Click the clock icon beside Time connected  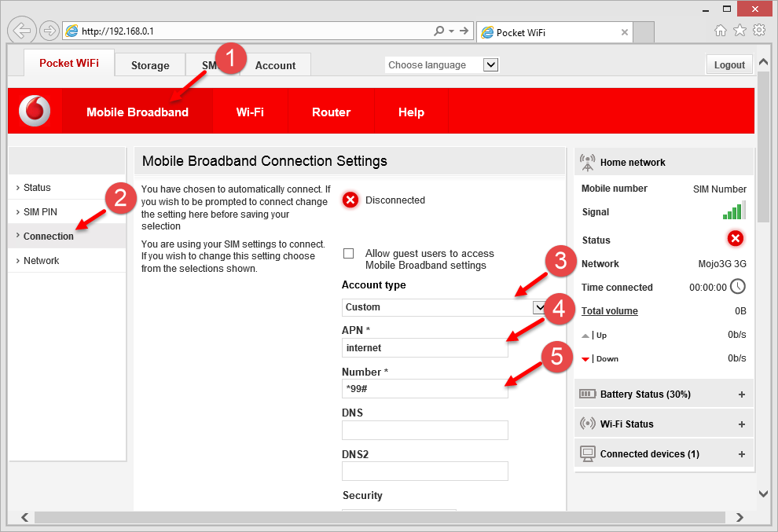click(x=738, y=286)
